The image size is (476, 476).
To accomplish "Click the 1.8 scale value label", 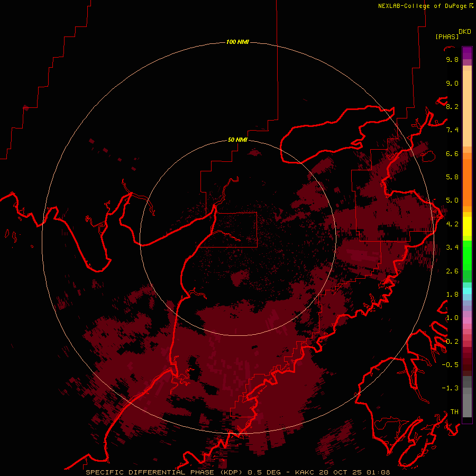I will click(452, 295).
